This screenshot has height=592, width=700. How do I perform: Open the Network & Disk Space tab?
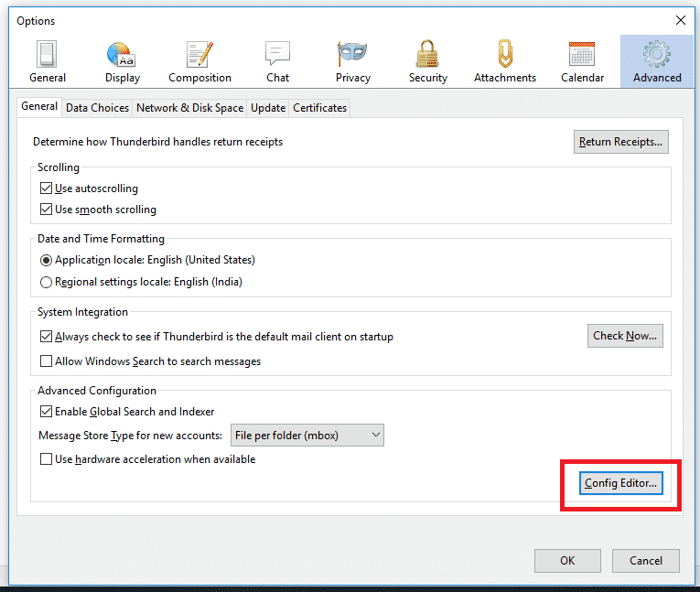189,108
